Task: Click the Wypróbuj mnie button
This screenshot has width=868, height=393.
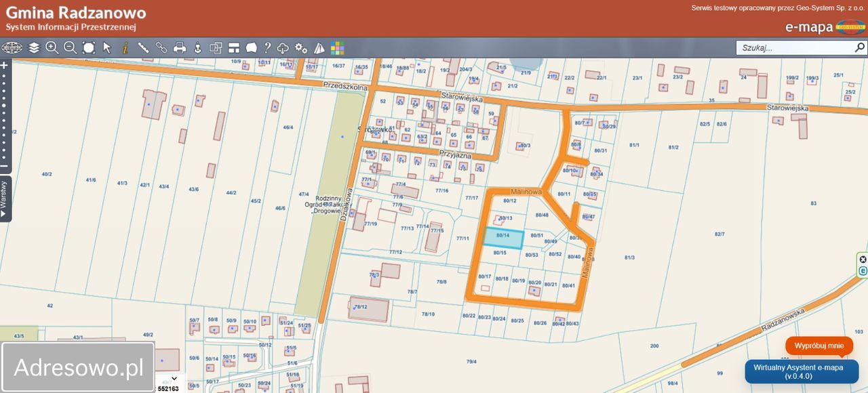Action: 819,346
